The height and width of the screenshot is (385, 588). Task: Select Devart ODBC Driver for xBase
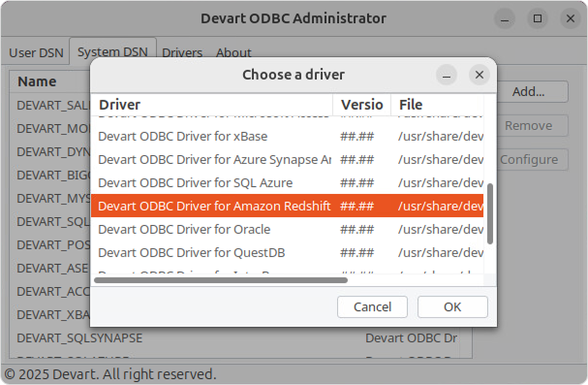coord(288,136)
